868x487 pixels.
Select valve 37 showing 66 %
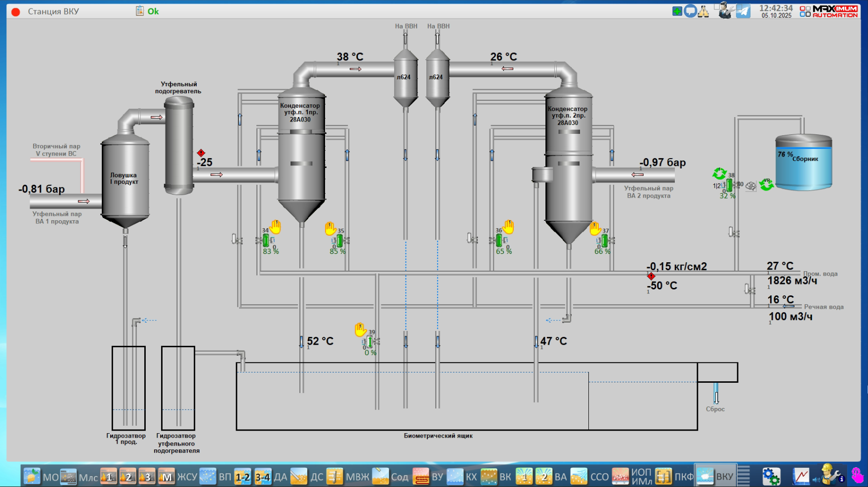point(605,241)
